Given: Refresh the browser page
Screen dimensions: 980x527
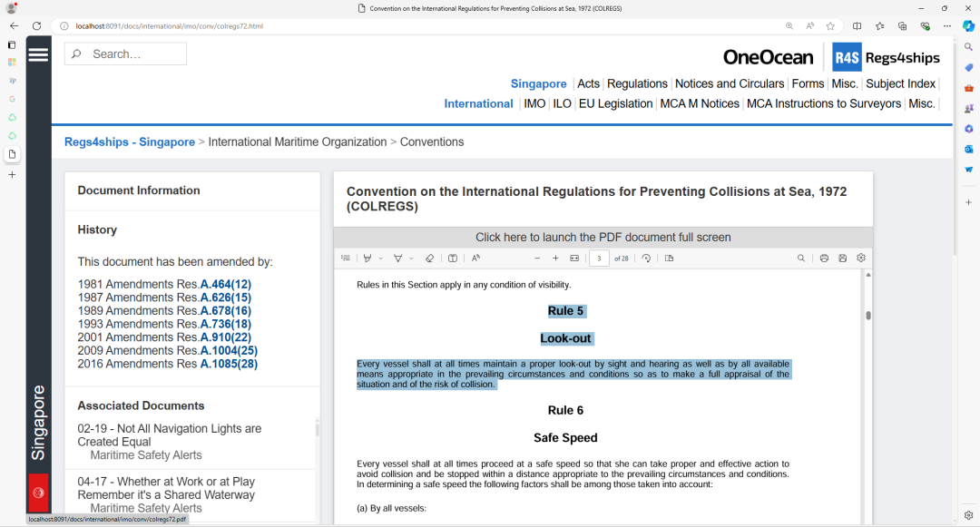Looking at the screenshot, I should point(37,25).
